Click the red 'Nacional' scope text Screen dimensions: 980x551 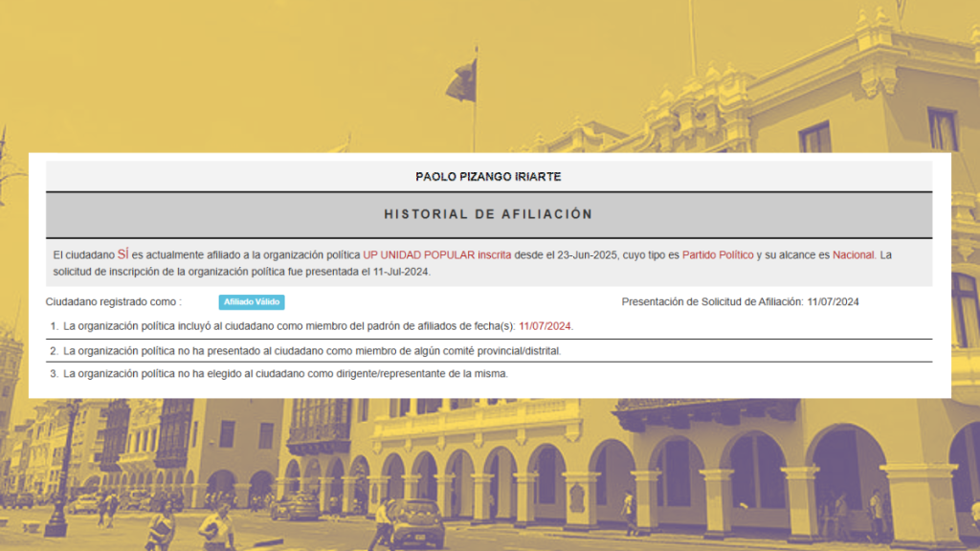click(854, 255)
